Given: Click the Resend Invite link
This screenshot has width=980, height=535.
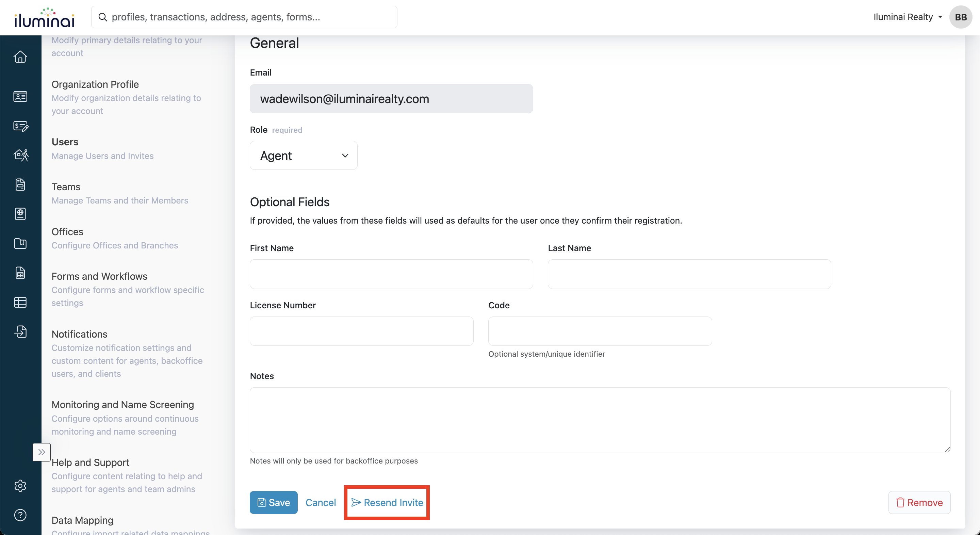Looking at the screenshot, I should tap(387, 502).
